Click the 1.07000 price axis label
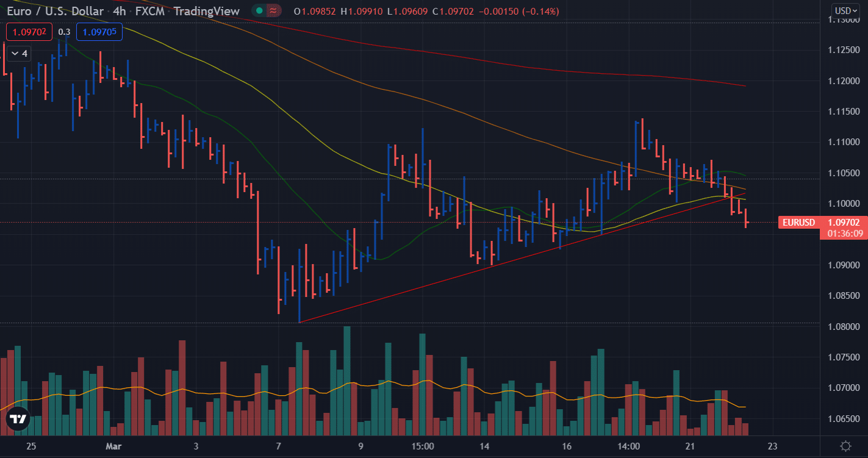Screen dimensions: 868x458 point(844,388)
